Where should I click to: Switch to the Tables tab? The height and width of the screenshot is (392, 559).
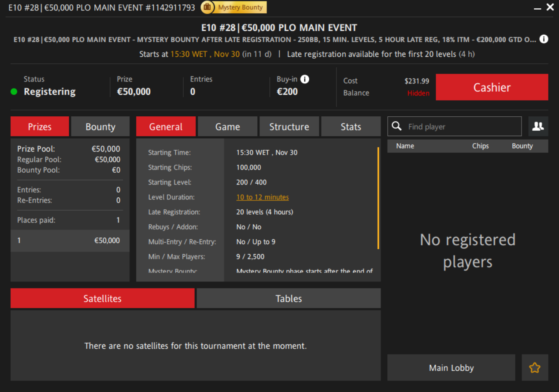pos(289,299)
